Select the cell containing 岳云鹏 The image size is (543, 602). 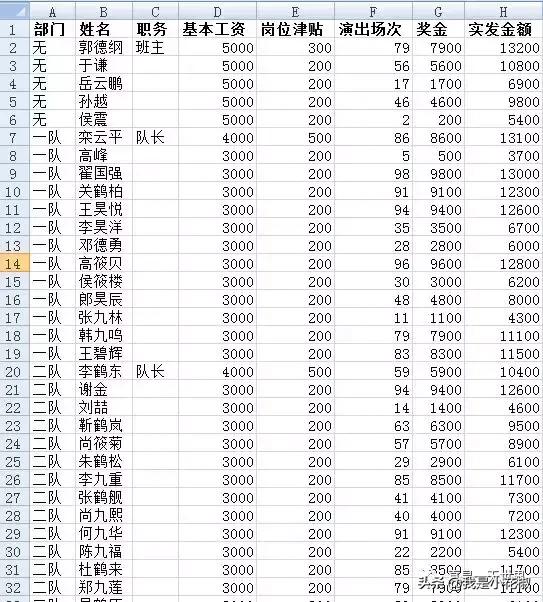click(104, 84)
